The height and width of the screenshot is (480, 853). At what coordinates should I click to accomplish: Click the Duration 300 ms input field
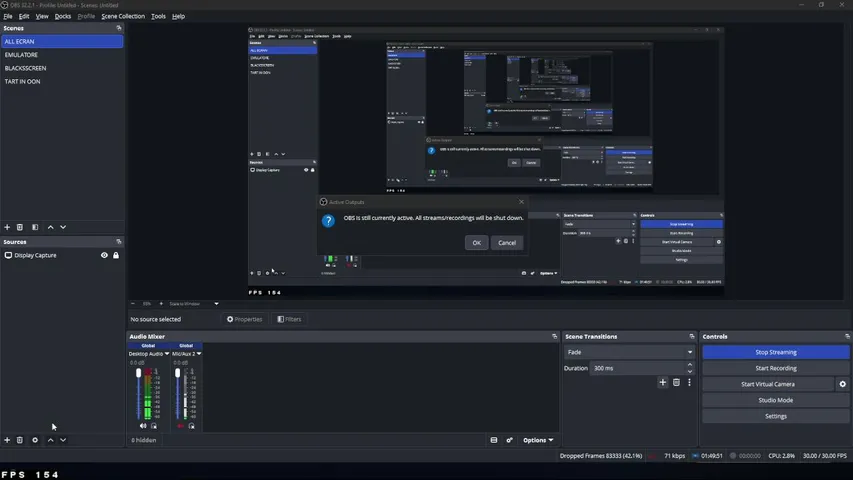pyautogui.click(x=638, y=368)
